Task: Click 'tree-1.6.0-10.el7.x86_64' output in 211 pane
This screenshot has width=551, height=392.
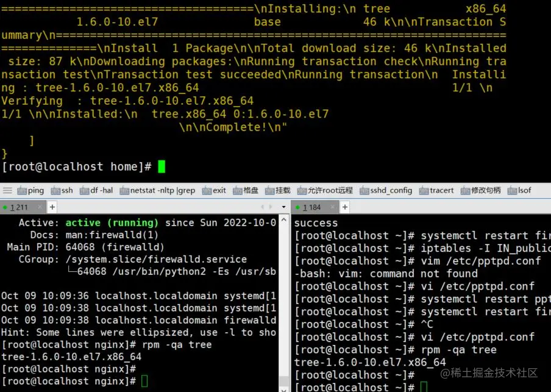Action: (71, 357)
